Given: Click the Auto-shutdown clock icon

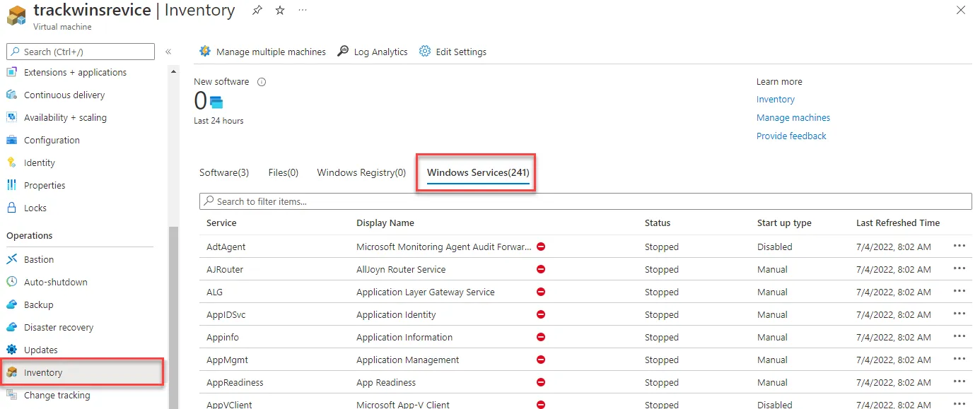Looking at the screenshot, I should pos(11,282).
